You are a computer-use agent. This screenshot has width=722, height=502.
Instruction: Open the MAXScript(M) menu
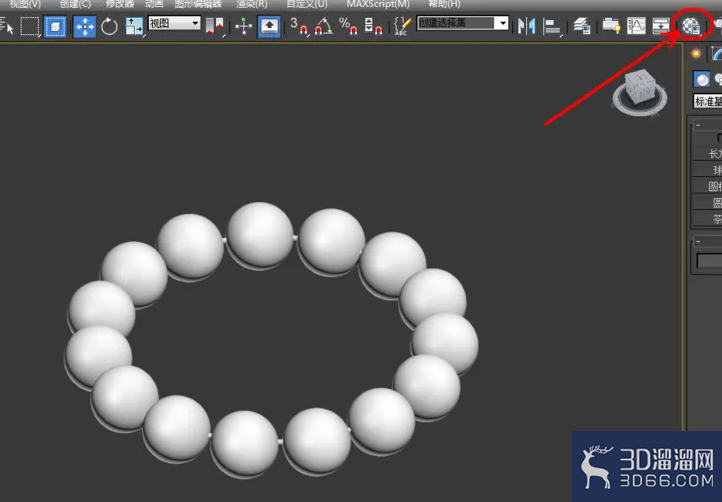378,4
